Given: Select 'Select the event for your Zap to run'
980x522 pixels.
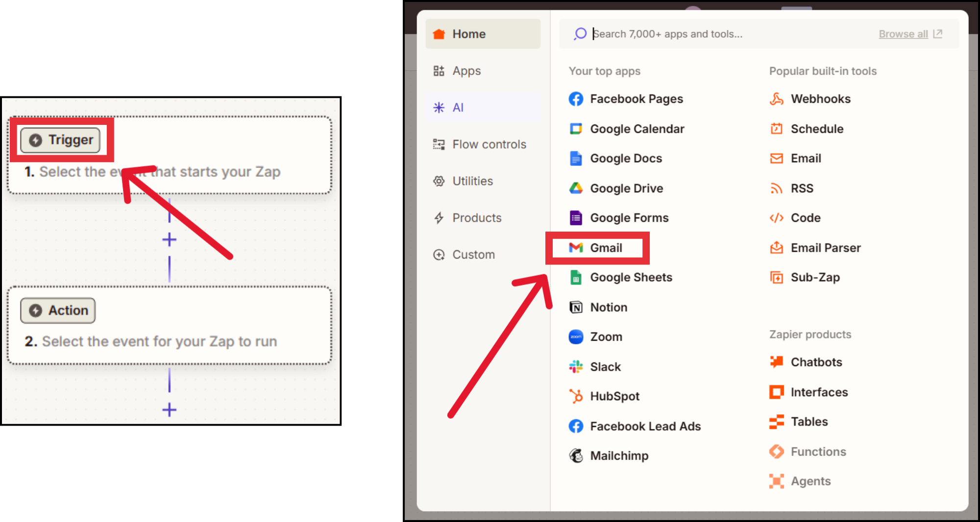Looking at the screenshot, I should coord(159,341).
